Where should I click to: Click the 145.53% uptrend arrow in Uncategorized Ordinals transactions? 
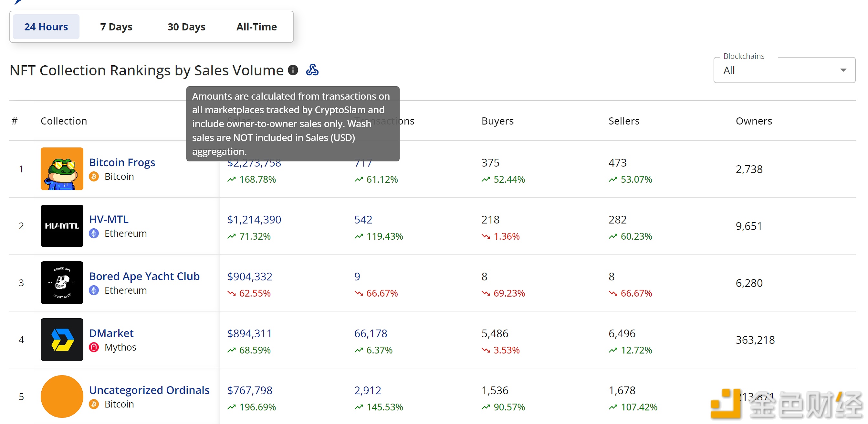pyautogui.click(x=359, y=407)
